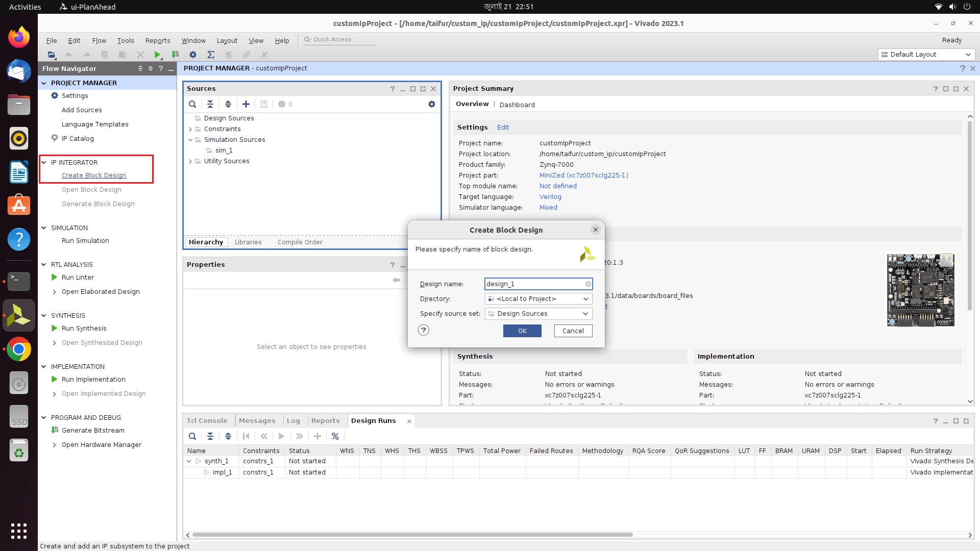Collapse the Simulation Sources tree node

tap(190, 140)
